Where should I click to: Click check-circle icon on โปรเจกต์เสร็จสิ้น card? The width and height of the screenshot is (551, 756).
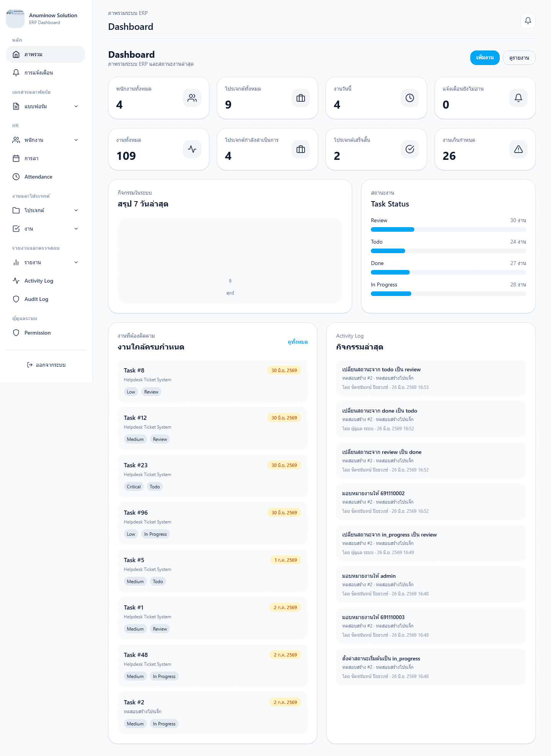pos(410,149)
